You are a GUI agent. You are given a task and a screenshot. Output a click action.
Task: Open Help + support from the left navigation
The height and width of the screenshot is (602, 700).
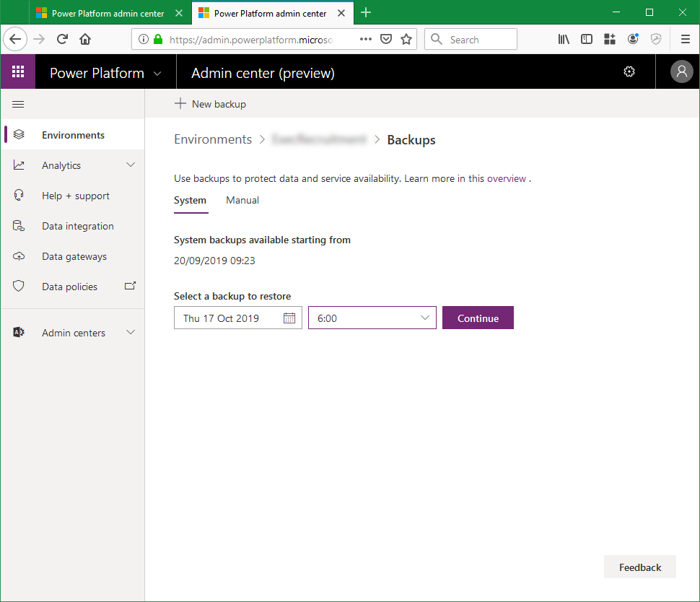click(x=19, y=195)
